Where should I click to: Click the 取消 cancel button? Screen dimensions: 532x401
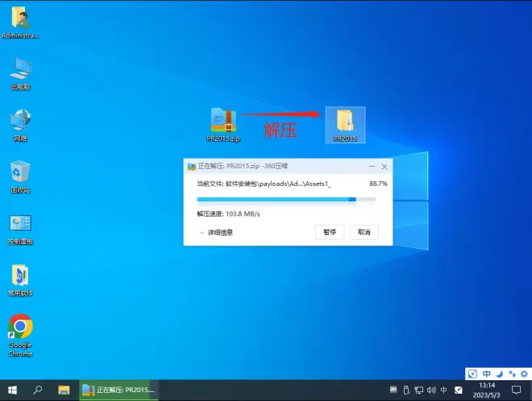(364, 232)
